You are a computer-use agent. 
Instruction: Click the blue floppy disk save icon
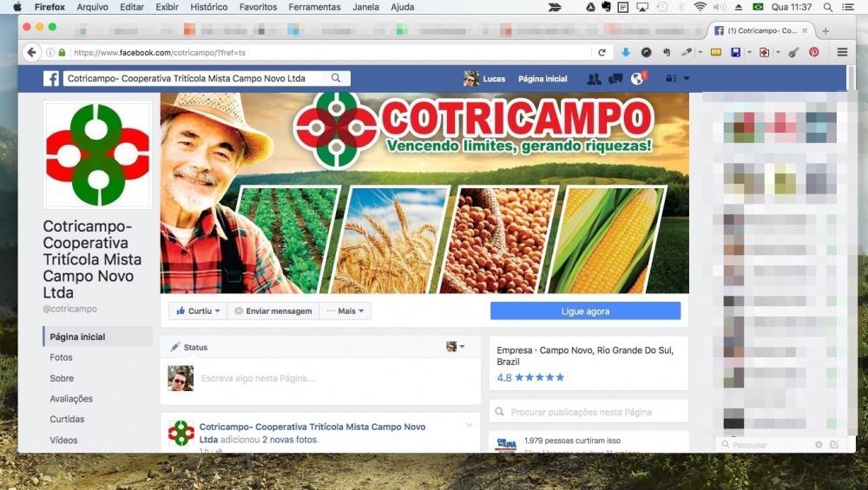pyautogui.click(x=736, y=52)
